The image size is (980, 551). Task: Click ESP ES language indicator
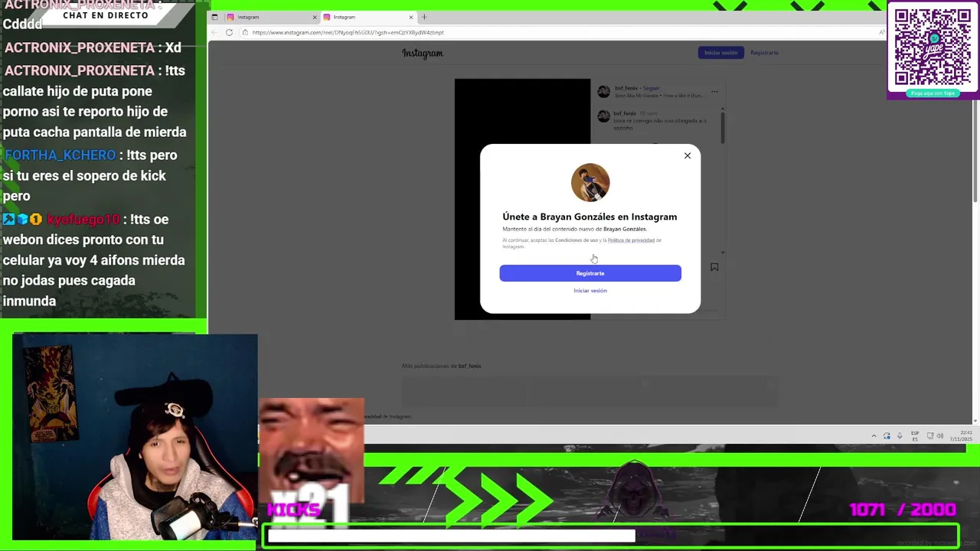click(x=915, y=436)
